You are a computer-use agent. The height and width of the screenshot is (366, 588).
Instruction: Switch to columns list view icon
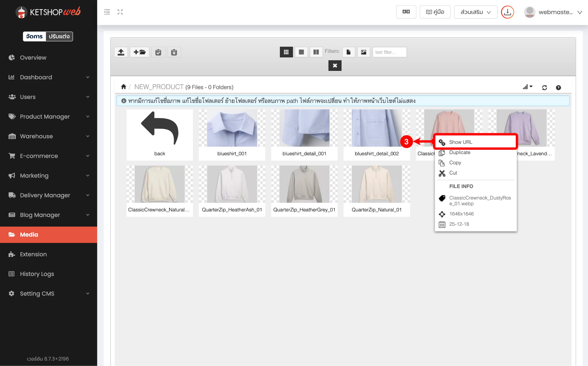316,52
